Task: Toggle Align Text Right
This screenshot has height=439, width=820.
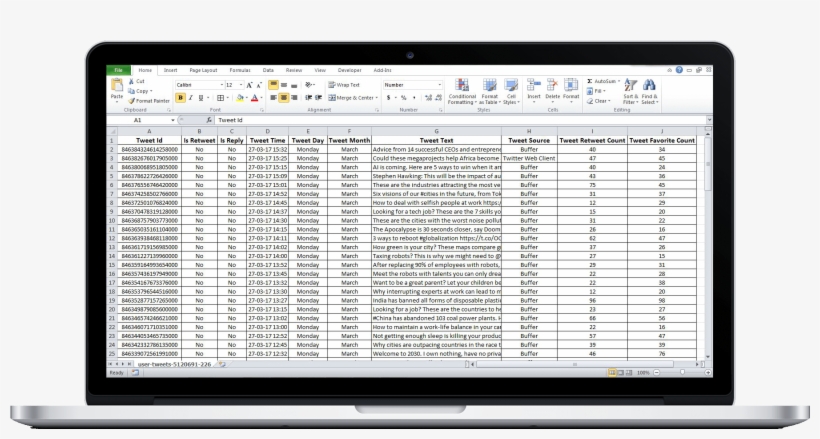Action: (x=294, y=98)
